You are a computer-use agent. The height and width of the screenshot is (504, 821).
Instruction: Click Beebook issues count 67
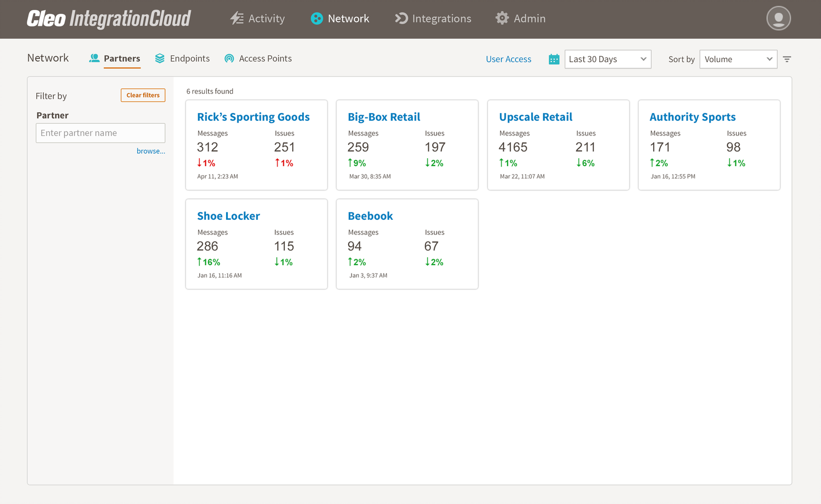tap(431, 246)
